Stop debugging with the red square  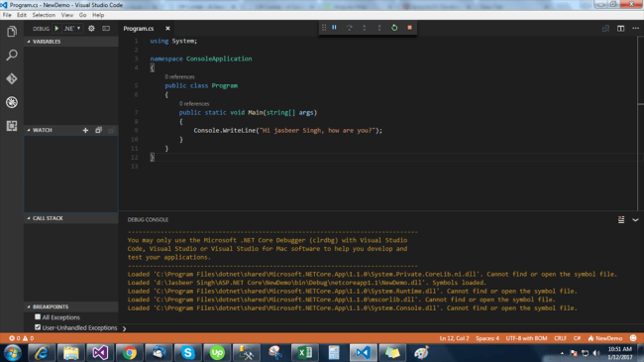click(409, 28)
